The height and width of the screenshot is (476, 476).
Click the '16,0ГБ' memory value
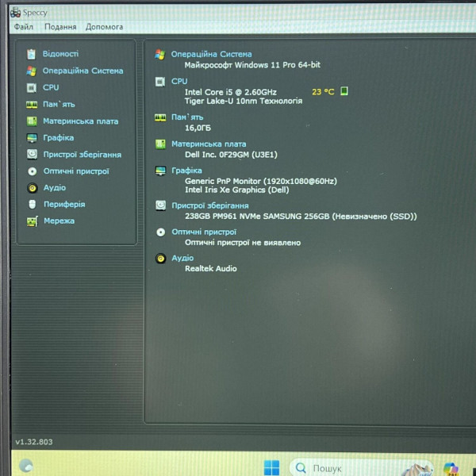198,128
